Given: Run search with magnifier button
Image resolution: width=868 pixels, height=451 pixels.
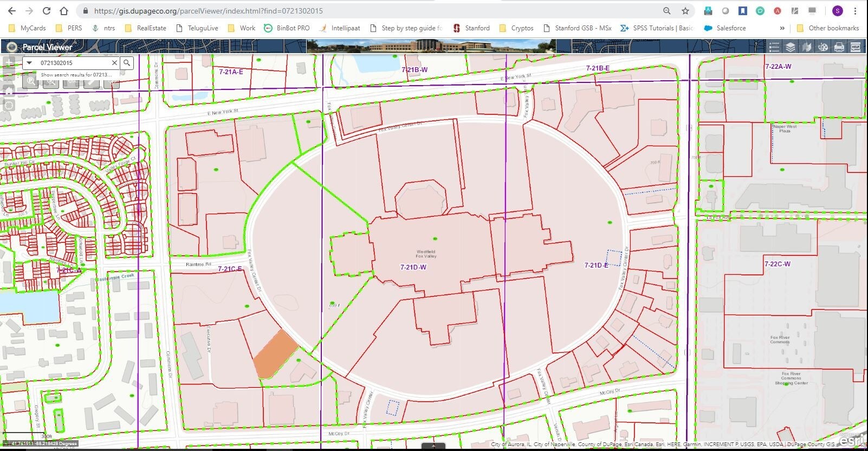Looking at the screenshot, I should tap(127, 63).
